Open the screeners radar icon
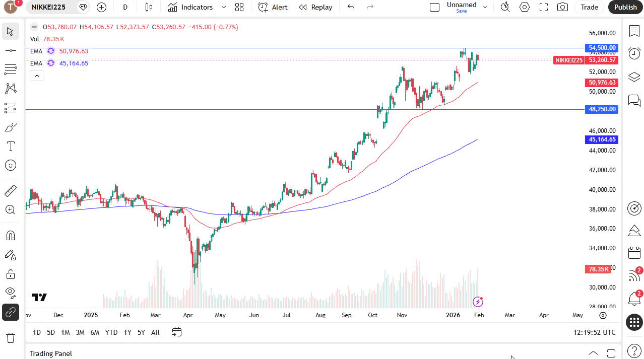This screenshot has width=644, height=359. click(634, 208)
